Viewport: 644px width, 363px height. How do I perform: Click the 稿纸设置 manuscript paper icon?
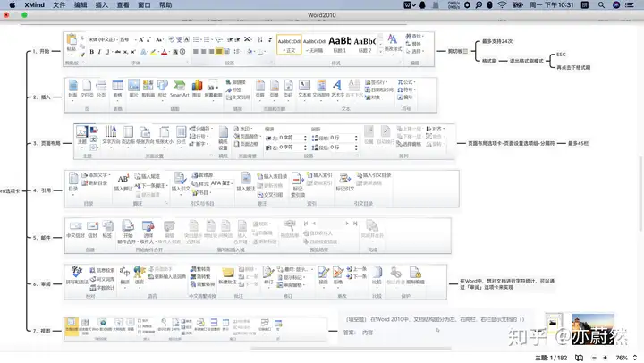pos(223,132)
